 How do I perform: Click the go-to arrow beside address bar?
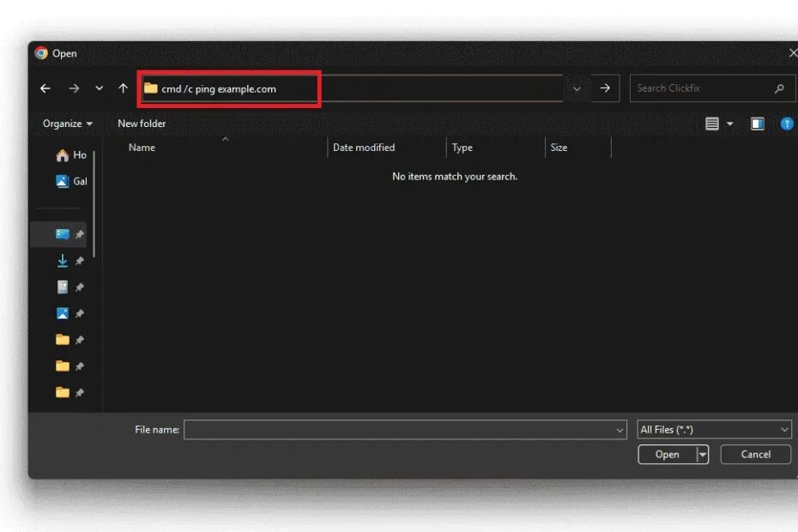[x=605, y=88]
